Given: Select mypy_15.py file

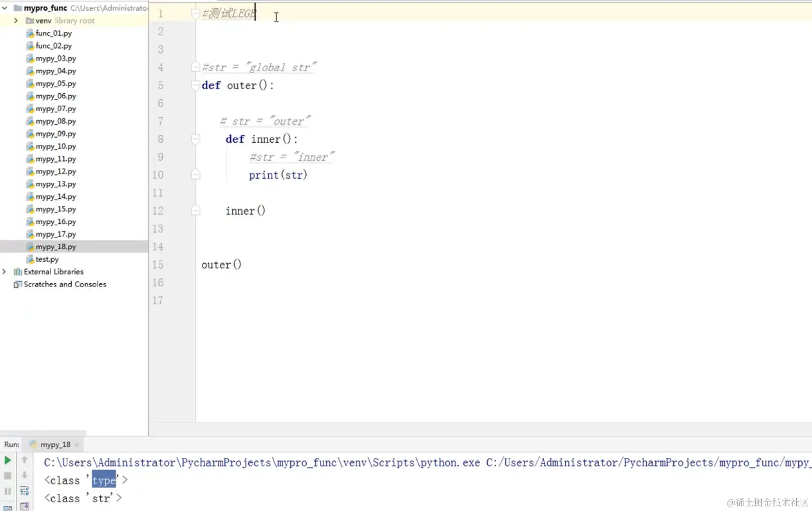Looking at the screenshot, I should point(55,209).
